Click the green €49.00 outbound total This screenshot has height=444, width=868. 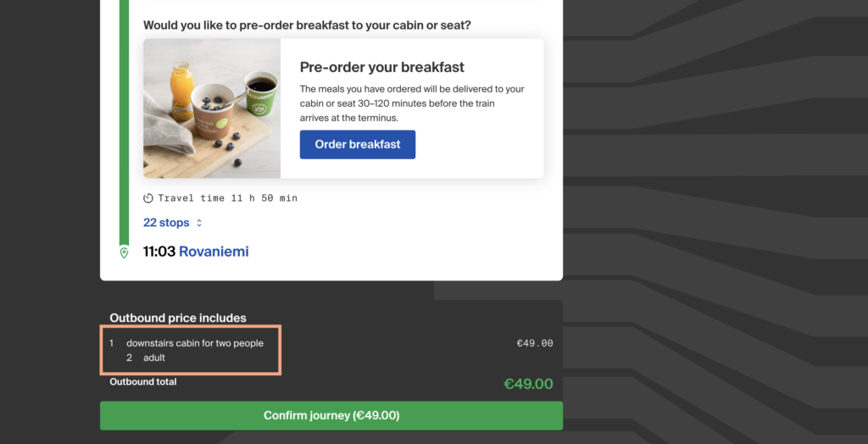528,384
